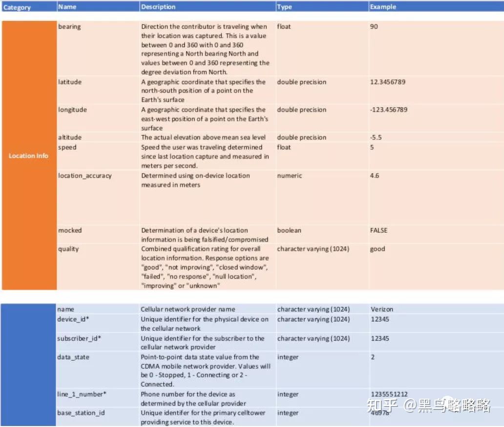Click double precision in altitude row

pyautogui.click(x=301, y=138)
